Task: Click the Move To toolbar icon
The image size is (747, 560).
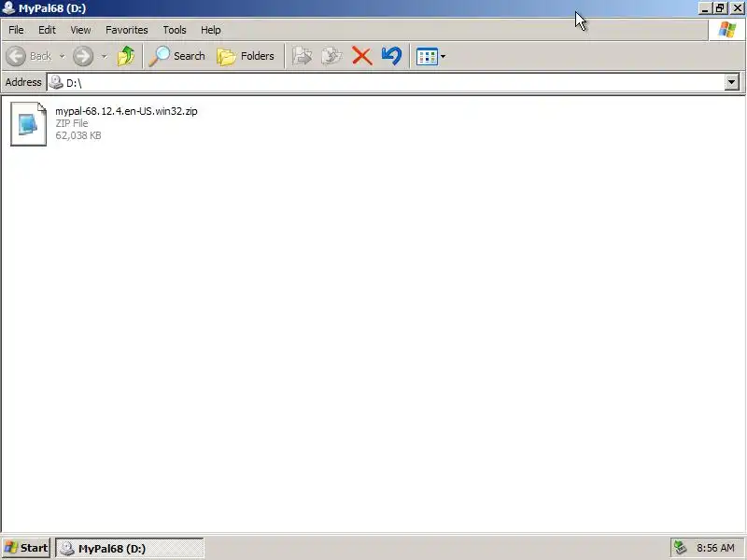Action: click(x=302, y=56)
